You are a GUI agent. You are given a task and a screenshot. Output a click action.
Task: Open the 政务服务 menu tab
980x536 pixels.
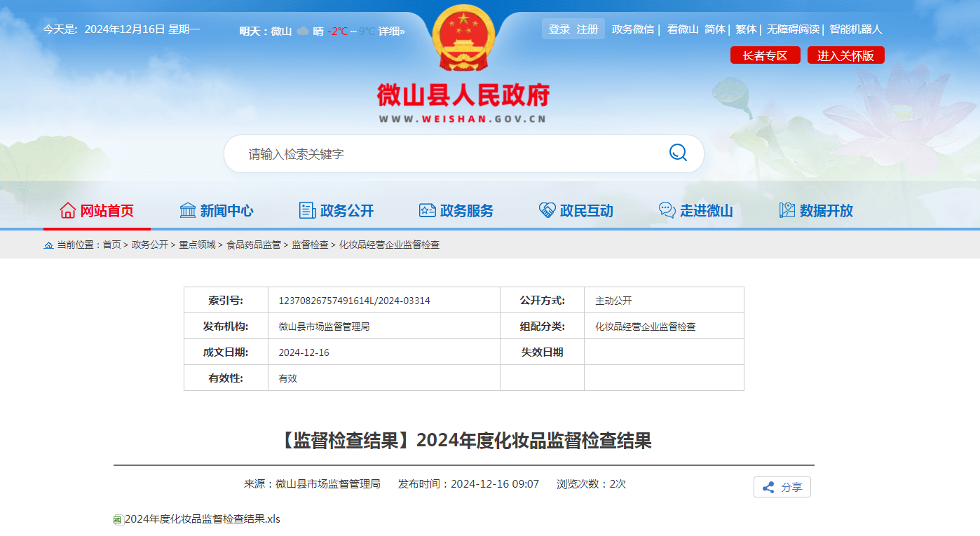coord(456,210)
